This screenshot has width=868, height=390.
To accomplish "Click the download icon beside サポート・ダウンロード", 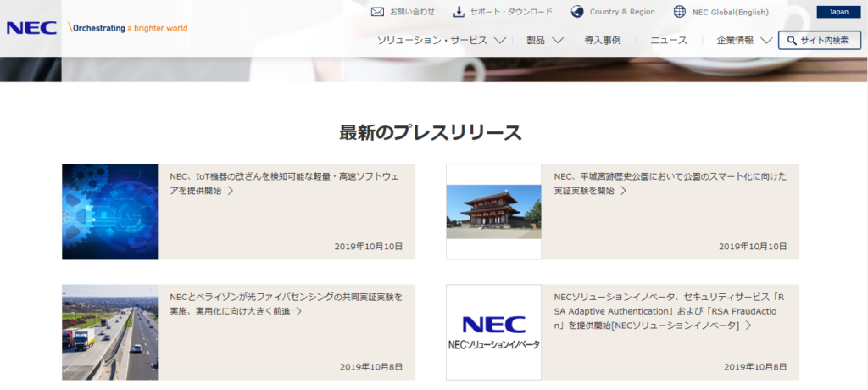I will [x=459, y=12].
